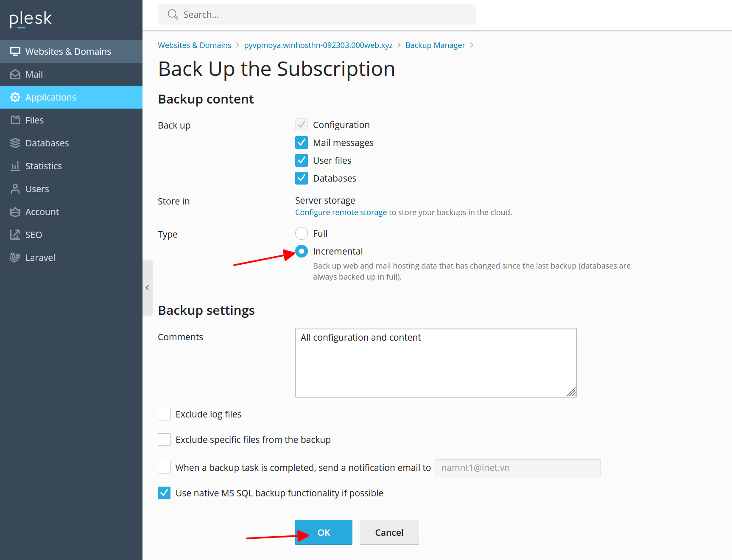Click the Plesk logo
This screenshot has width=732, height=560.
pyautogui.click(x=31, y=19)
